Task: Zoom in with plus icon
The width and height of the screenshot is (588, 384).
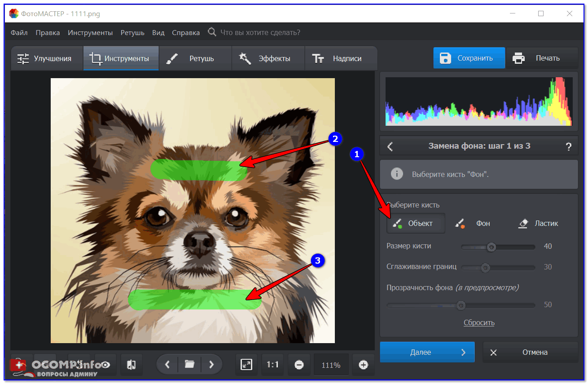Action: click(364, 365)
